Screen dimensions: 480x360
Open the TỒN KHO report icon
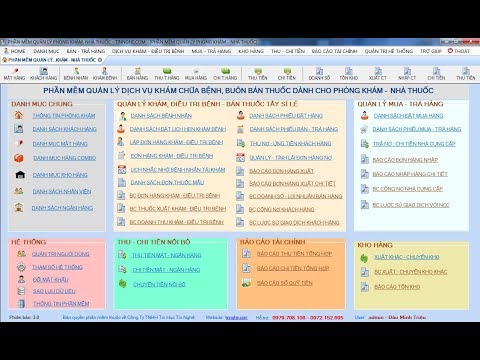(x=349, y=74)
